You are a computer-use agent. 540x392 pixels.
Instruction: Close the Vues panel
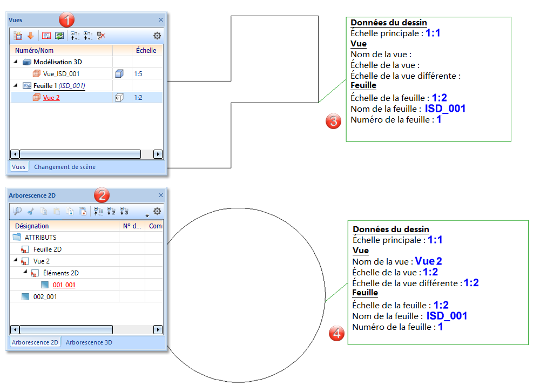(x=161, y=19)
